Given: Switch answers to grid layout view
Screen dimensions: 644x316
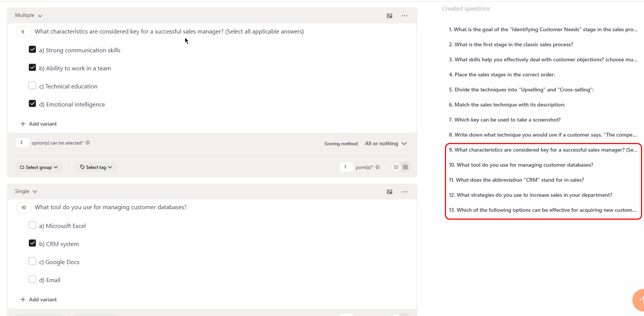Looking at the screenshot, I should [x=405, y=167].
